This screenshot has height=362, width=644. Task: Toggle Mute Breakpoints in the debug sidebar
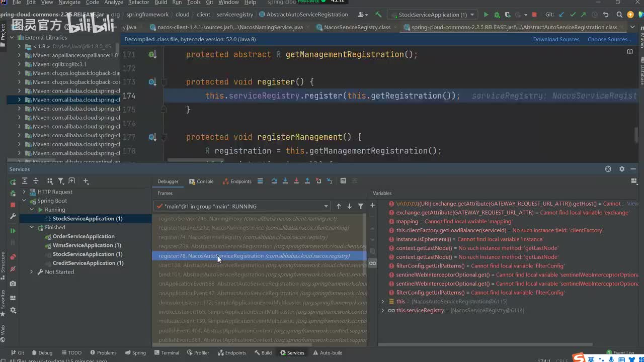13,269
